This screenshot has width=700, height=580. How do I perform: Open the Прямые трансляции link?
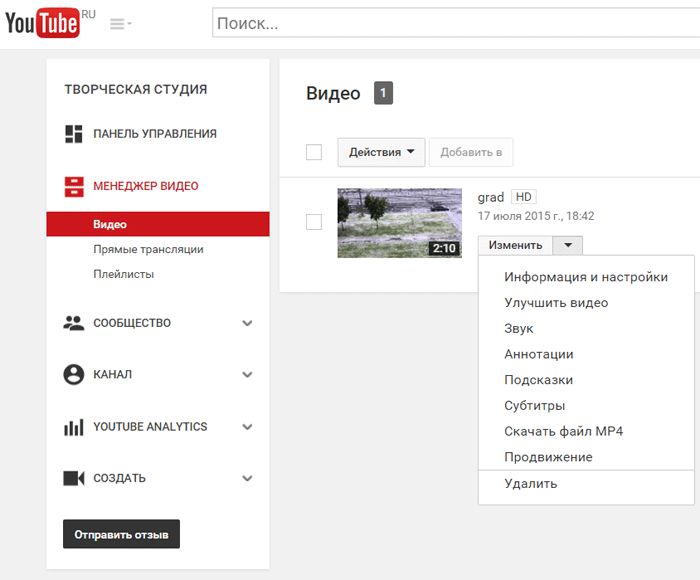pos(148,249)
